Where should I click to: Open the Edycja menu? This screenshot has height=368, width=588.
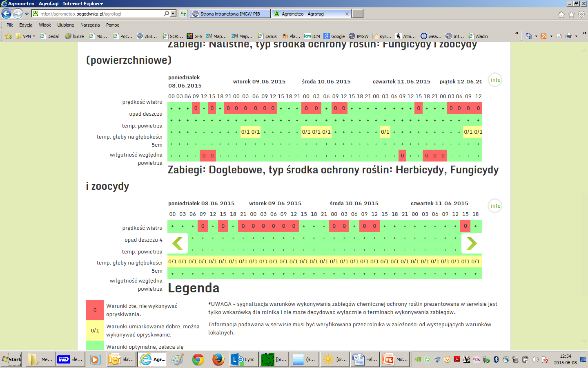click(x=26, y=25)
